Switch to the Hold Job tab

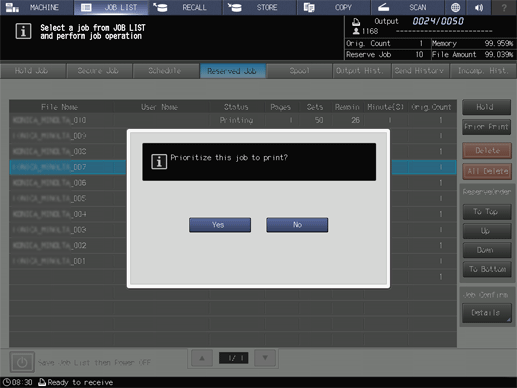click(33, 71)
